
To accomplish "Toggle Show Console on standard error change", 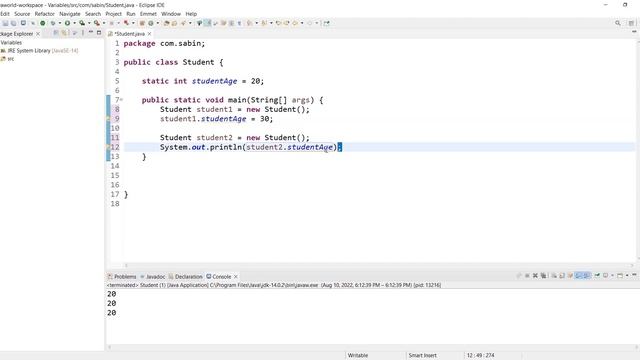I will 587,276.
